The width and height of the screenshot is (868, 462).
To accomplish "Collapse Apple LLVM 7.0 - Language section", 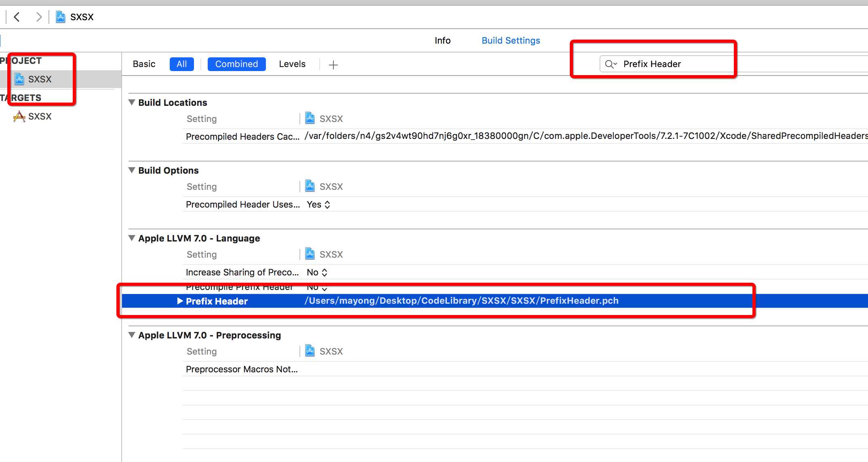I will (x=131, y=238).
